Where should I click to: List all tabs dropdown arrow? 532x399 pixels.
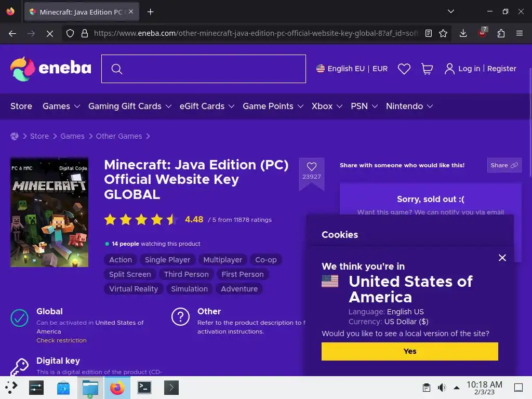pos(450,11)
